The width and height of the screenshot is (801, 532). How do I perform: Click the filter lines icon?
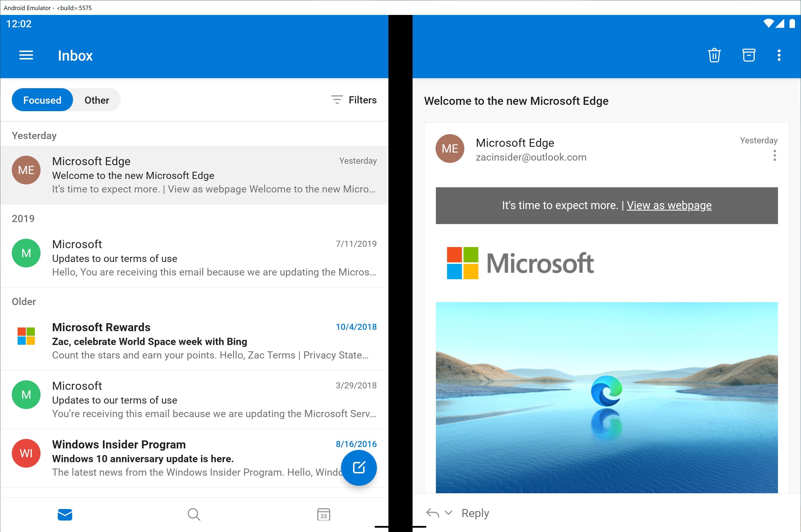[337, 100]
